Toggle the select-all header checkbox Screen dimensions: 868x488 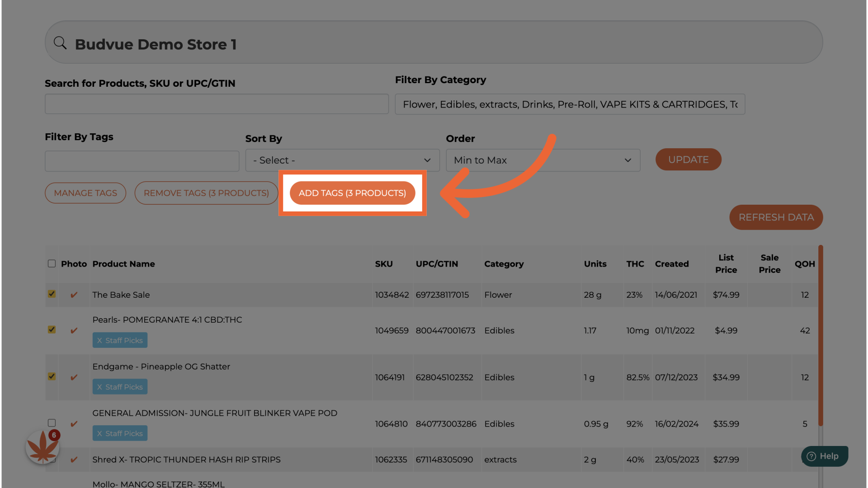point(52,263)
